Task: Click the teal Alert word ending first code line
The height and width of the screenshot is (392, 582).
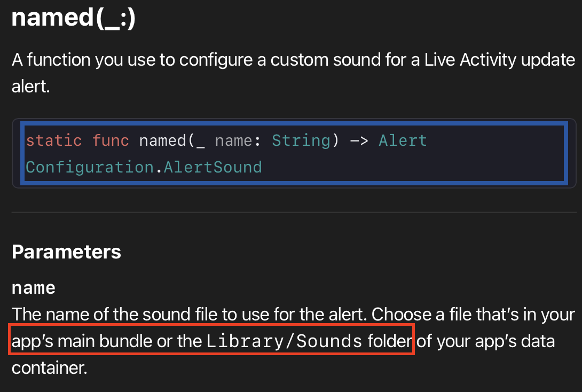Action: click(x=403, y=140)
